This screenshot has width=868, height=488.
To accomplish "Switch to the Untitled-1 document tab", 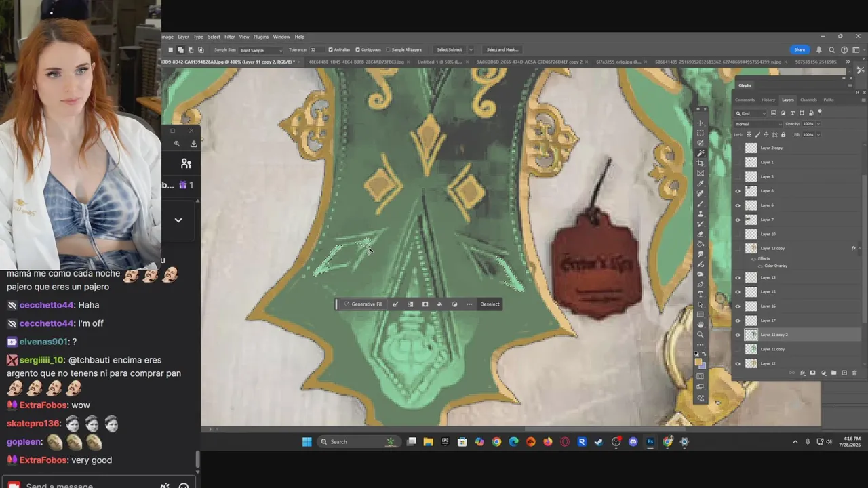I will [x=439, y=62].
